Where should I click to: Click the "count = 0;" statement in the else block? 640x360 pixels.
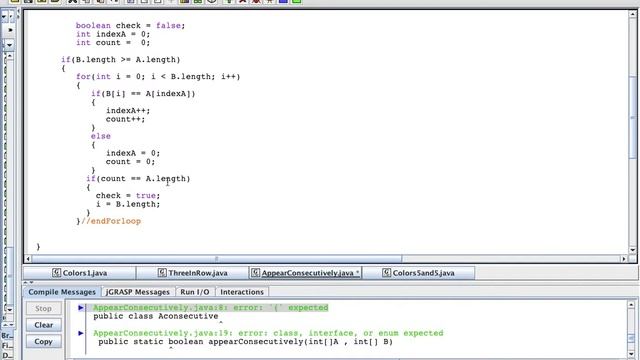(131, 162)
